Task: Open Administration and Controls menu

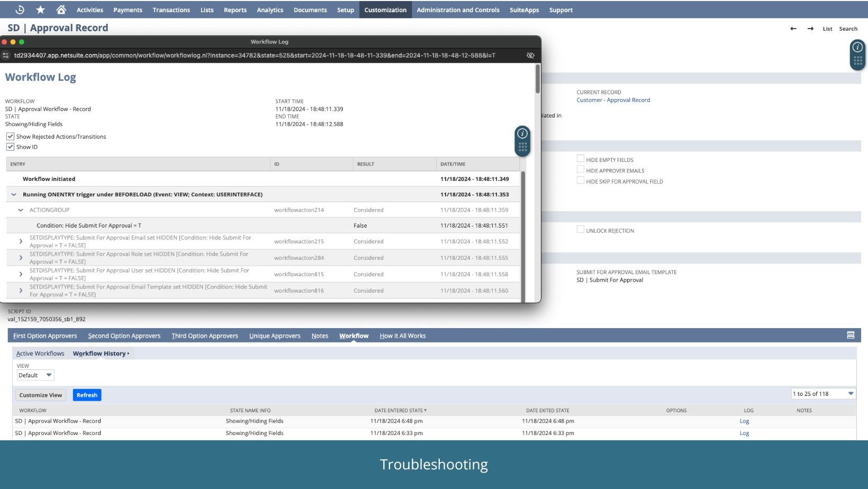Action: [x=458, y=10]
